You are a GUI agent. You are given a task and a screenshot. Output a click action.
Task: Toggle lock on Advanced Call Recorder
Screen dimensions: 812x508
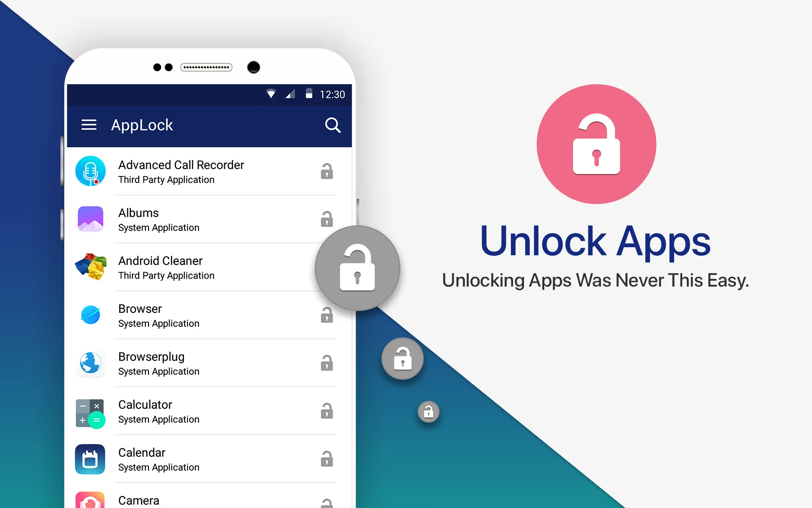click(326, 171)
